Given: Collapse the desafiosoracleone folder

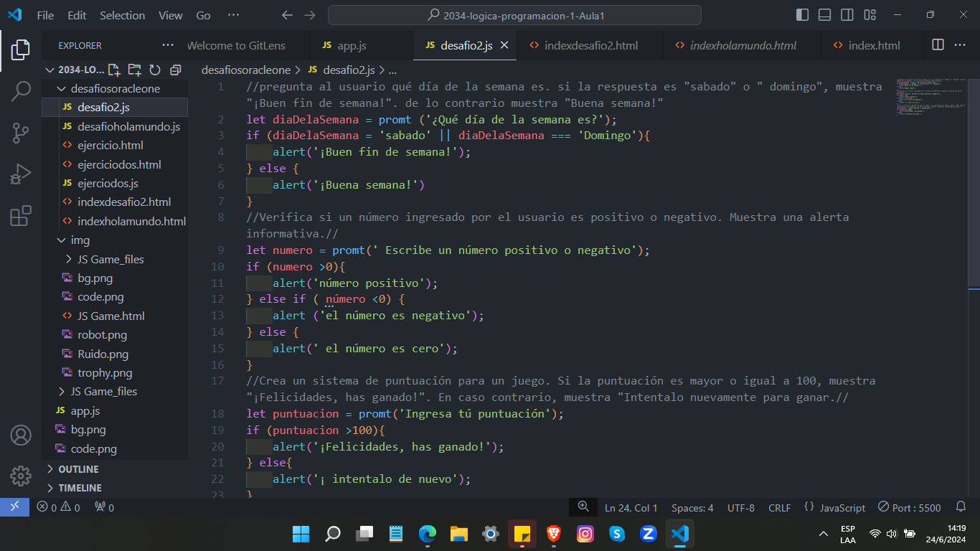Looking at the screenshot, I should pos(115,89).
